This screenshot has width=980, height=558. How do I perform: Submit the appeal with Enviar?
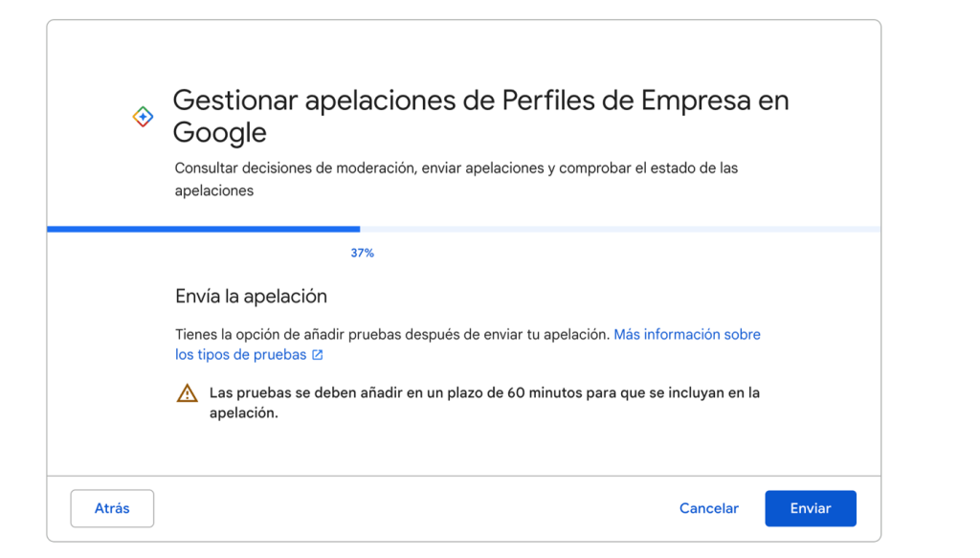tap(810, 508)
